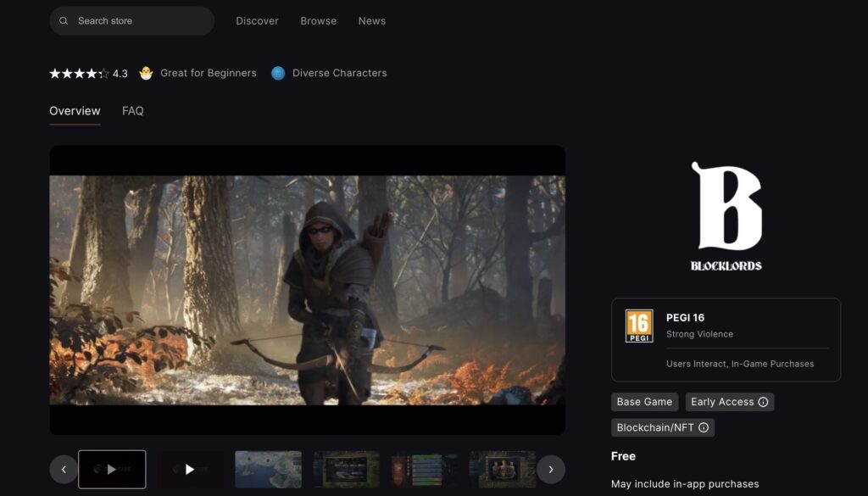The width and height of the screenshot is (868, 496).
Task: Open the Browse page
Action: (x=319, y=21)
